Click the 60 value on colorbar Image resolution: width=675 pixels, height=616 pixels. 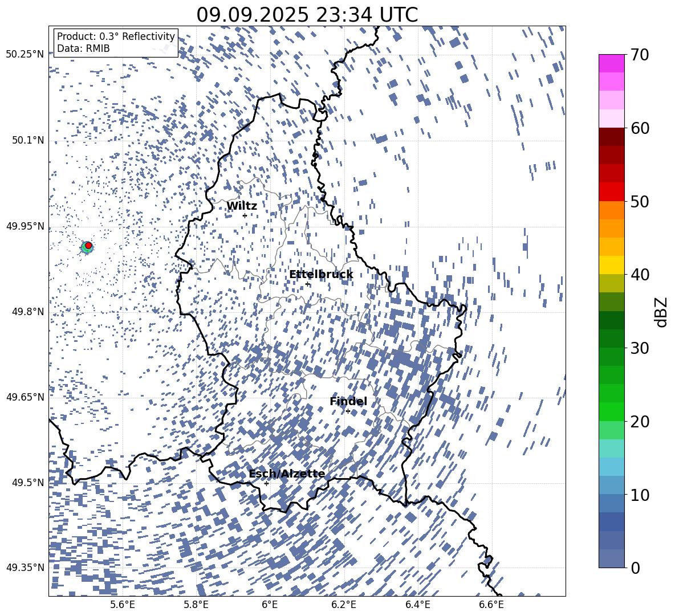click(x=640, y=128)
